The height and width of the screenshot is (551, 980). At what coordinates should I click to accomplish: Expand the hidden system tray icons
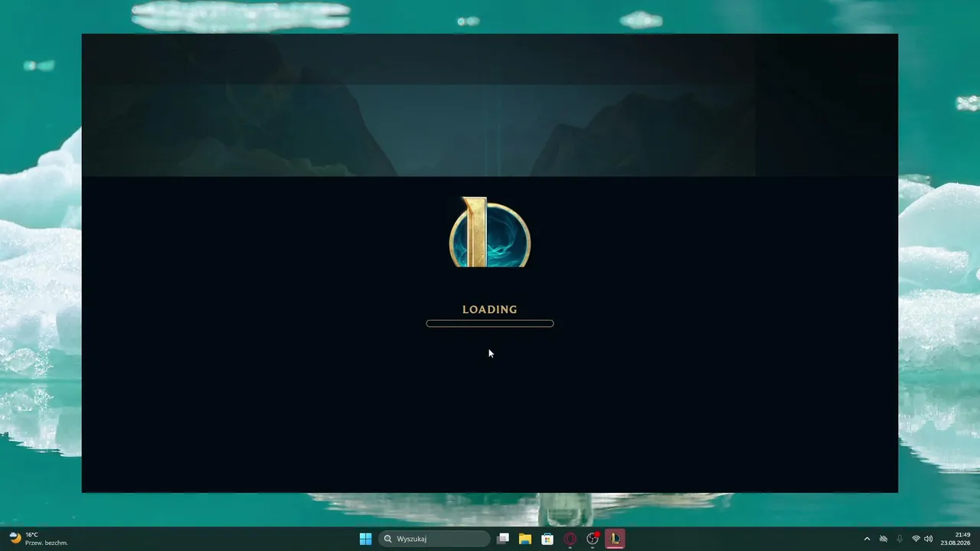[867, 539]
